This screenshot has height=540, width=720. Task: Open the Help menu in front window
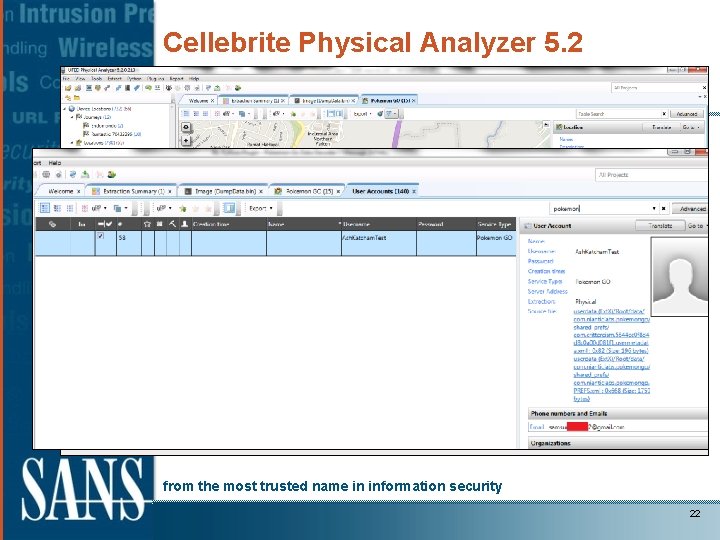point(55,163)
